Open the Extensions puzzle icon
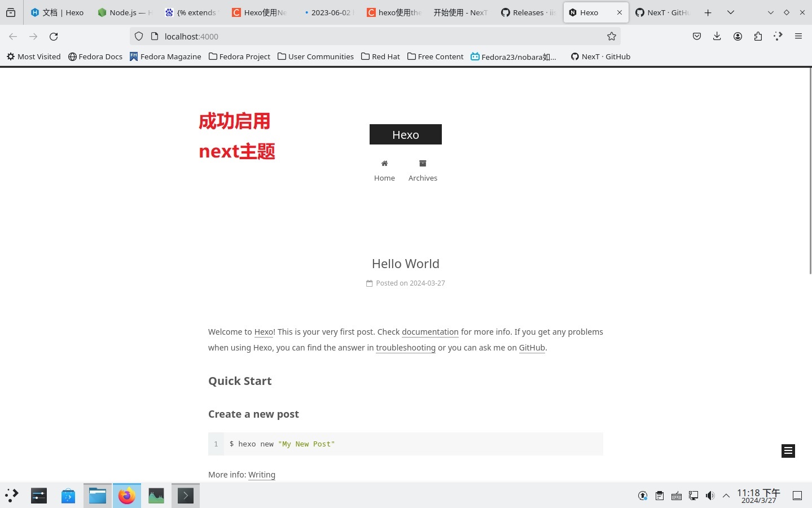This screenshot has height=508, width=812. (x=758, y=36)
